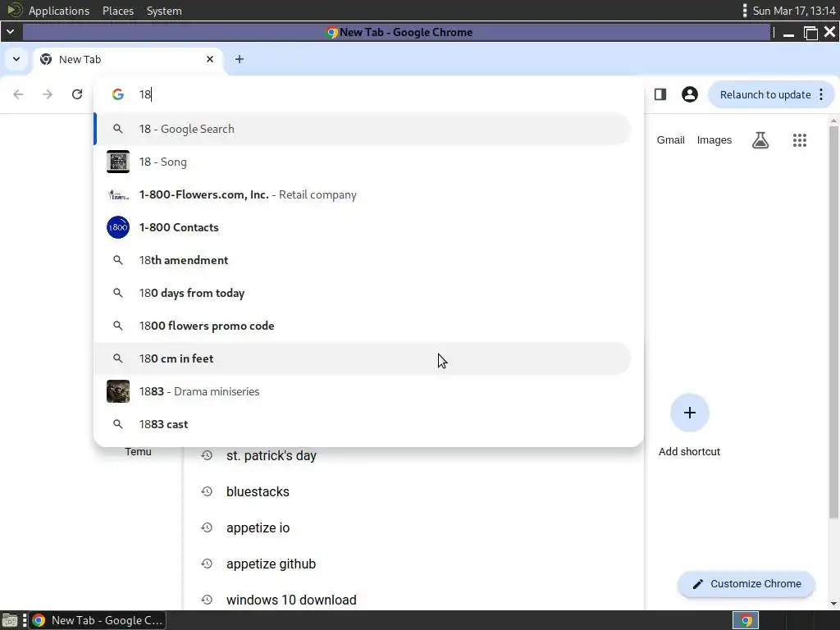Click the browser forward arrow
This screenshot has width=840, height=630.
coord(48,95)
